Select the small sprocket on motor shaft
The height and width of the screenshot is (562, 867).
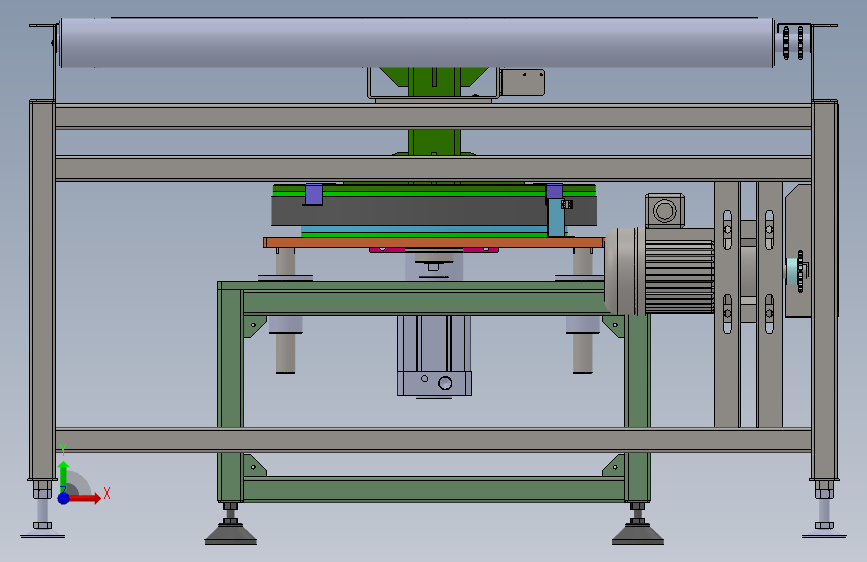click(798, 272)
